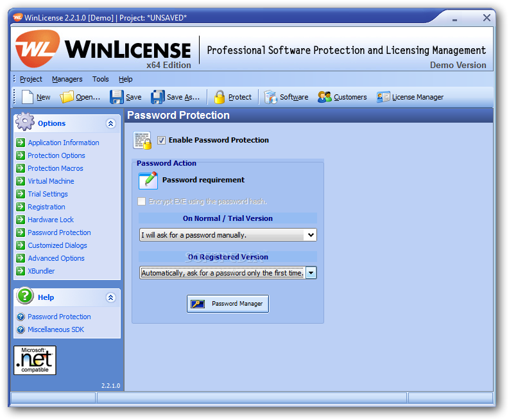
Task: Click the Enable Password Protection lock document icon
Action: (142, 141)
